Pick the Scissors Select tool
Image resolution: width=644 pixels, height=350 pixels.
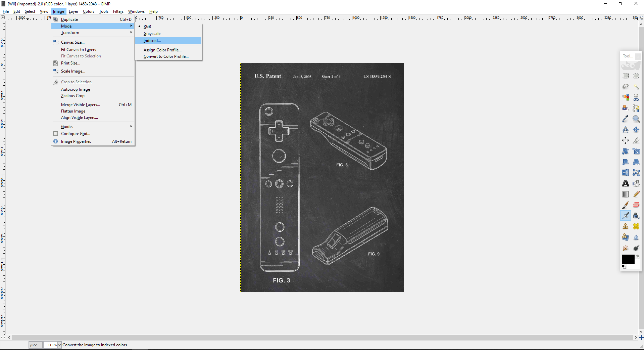pyautogui.click(x=636, y=98)
